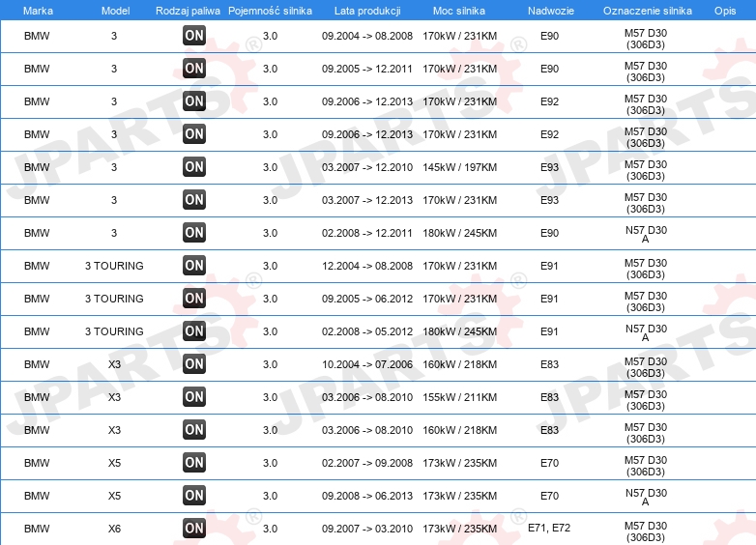Click the E71, E72 body cell
Image resolution: width=756 pixels, height=545 pixels.
549,528
